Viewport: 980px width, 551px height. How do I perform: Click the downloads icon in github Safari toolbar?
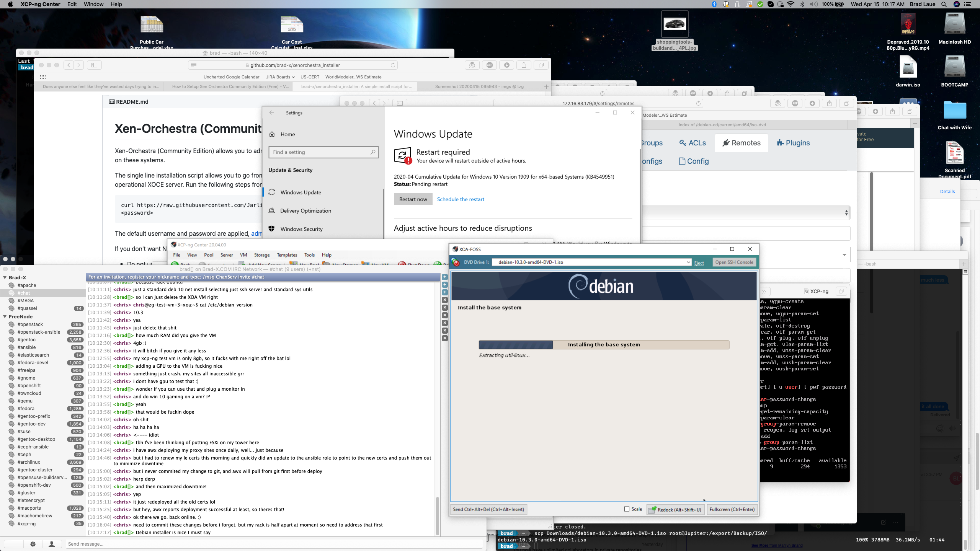[x=506, y=65]
